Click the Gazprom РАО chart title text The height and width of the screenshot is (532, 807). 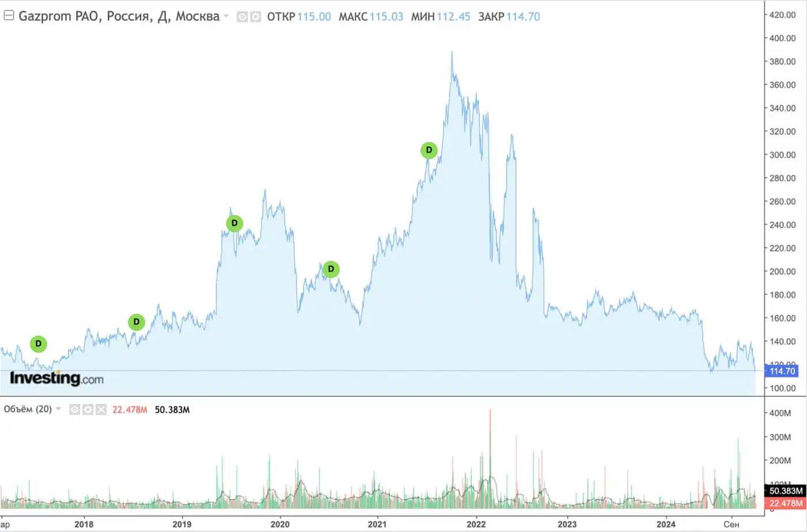(x=119, y=16)
